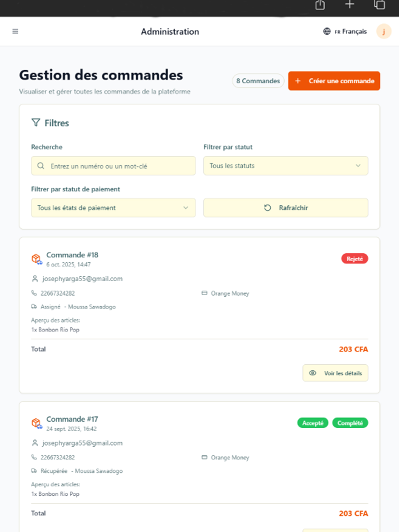The image size is (399, 532).
Task: Open the hamburger sidebar menu
Action: pyautogui.click(x=15, y=31)
